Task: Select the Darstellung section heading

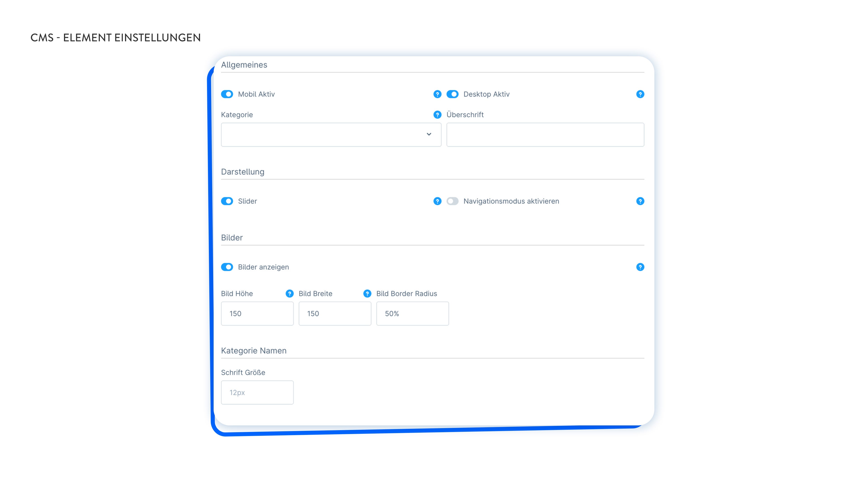Action: (x=243, y=172)
